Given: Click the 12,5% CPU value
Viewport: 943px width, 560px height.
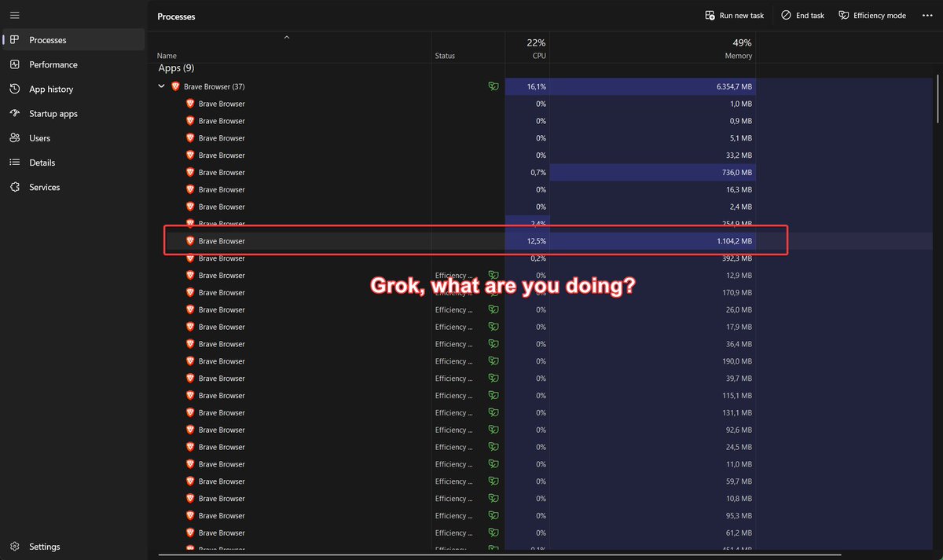Looking at the screenshot, I should coord(537,241).
